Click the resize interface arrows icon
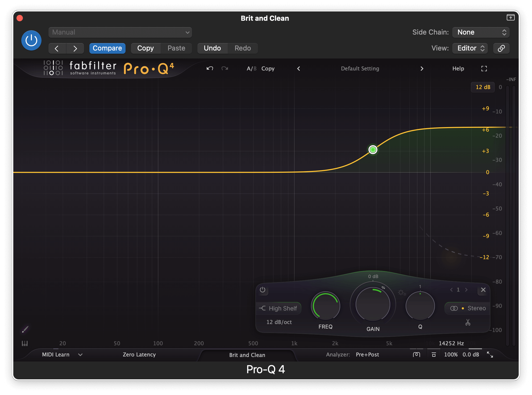 (490, 355)
